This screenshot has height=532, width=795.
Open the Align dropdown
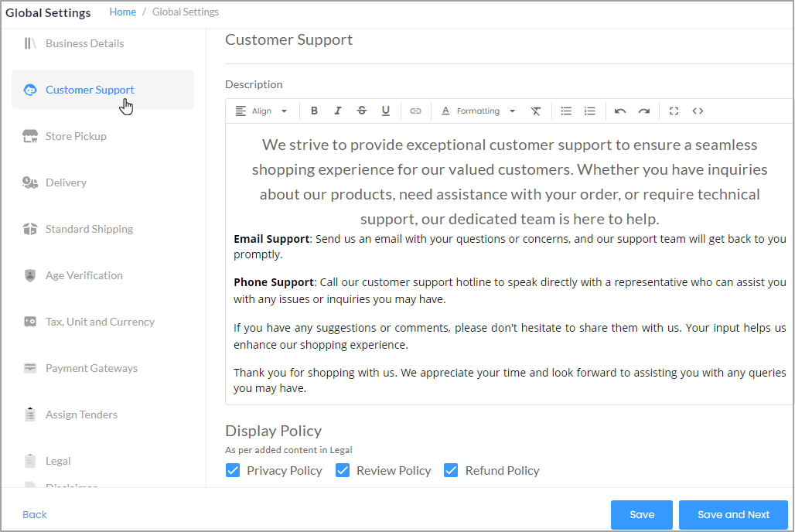coord(261,111)
